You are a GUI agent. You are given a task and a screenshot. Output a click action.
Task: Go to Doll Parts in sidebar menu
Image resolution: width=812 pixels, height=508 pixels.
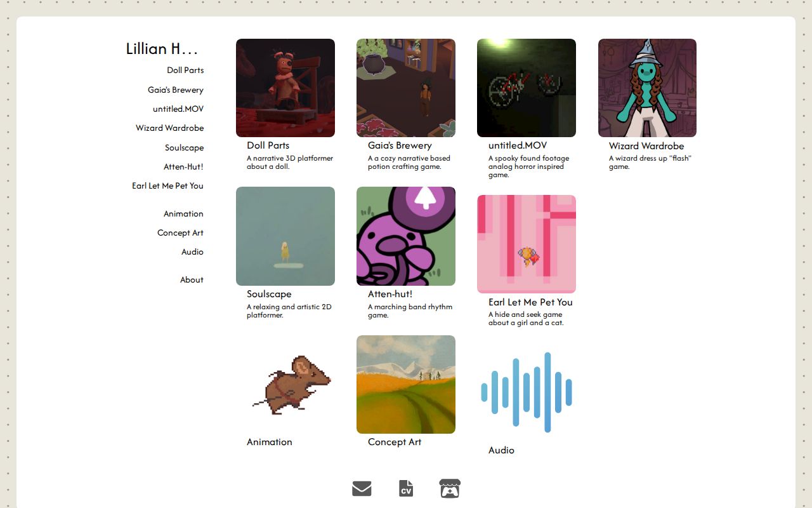pos(185,70)
